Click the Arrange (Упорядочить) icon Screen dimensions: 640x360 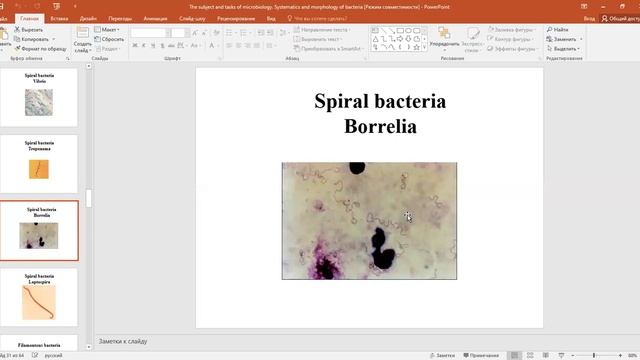pos(444,33)
